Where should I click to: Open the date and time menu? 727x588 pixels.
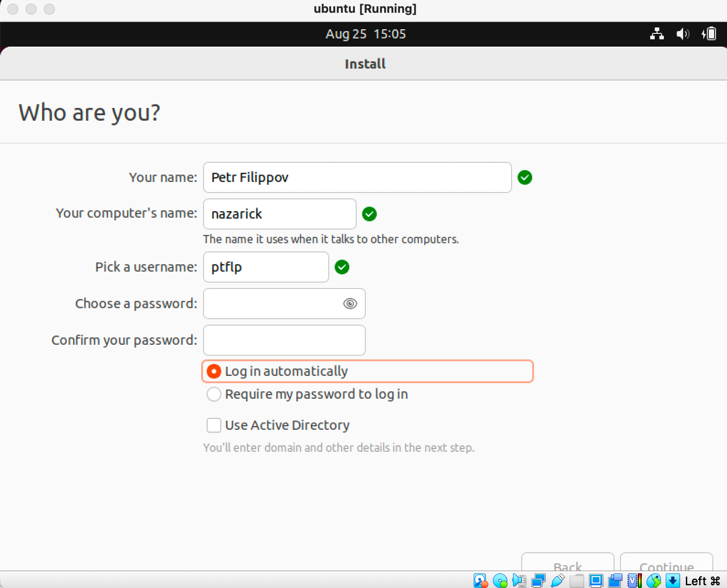tap(365, 34)
